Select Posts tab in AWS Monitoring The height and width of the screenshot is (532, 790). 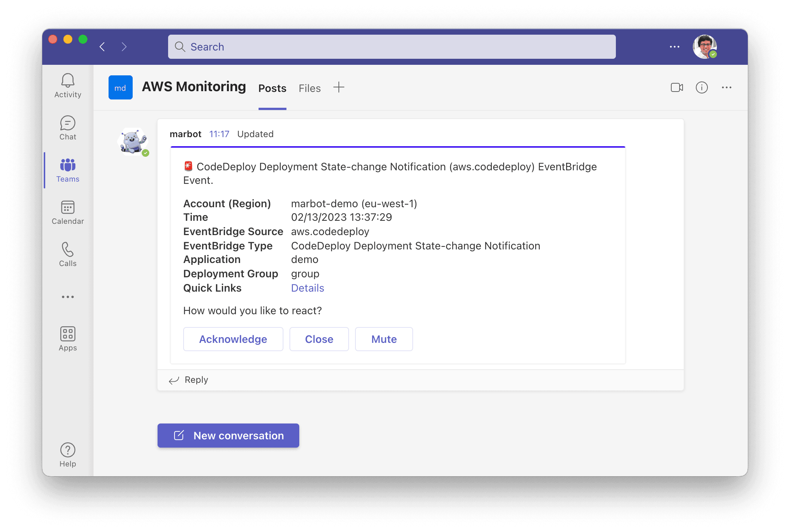click(273, 88)
